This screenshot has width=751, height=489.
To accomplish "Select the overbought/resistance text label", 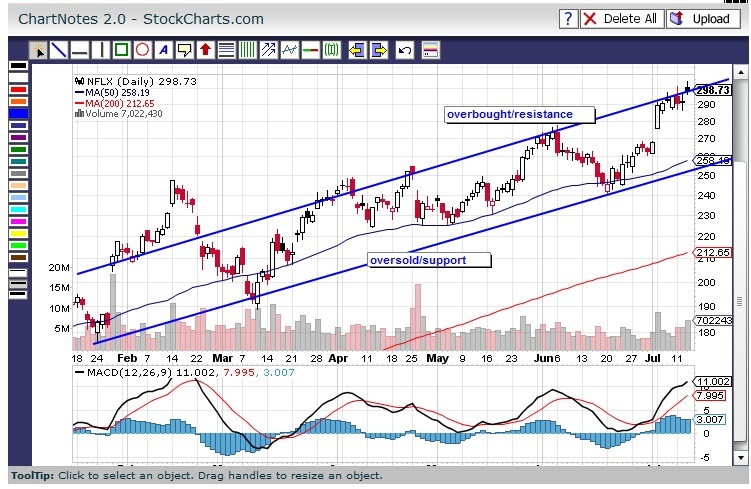I will [520, 114].
